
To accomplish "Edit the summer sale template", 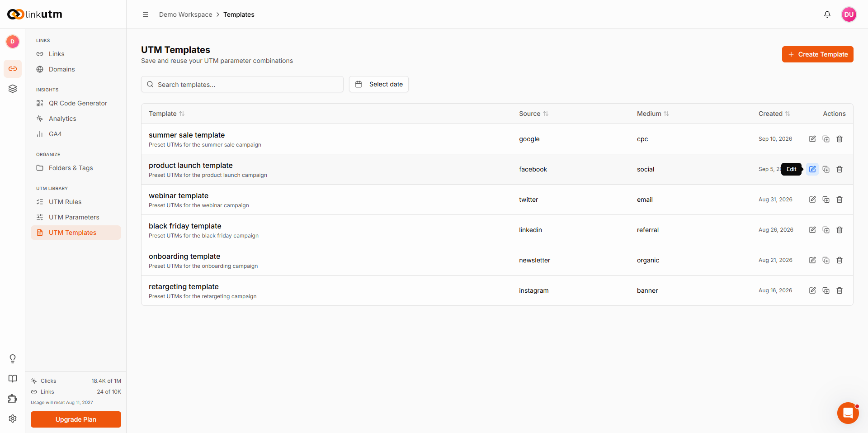I will point(812,139).
